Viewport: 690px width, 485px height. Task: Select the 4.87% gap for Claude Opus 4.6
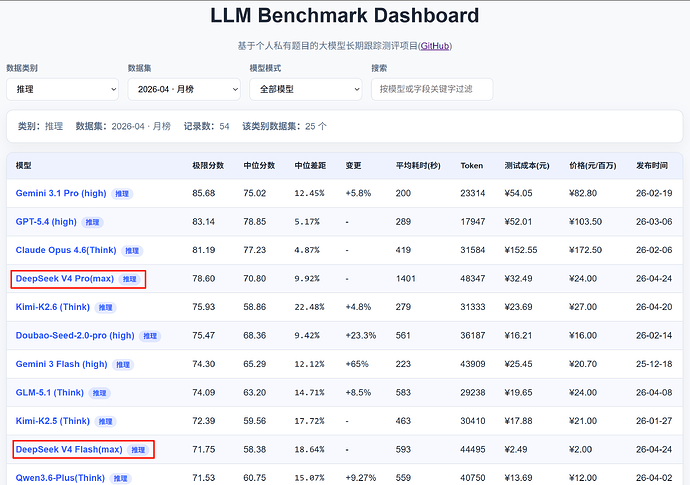tap(307, 250)
